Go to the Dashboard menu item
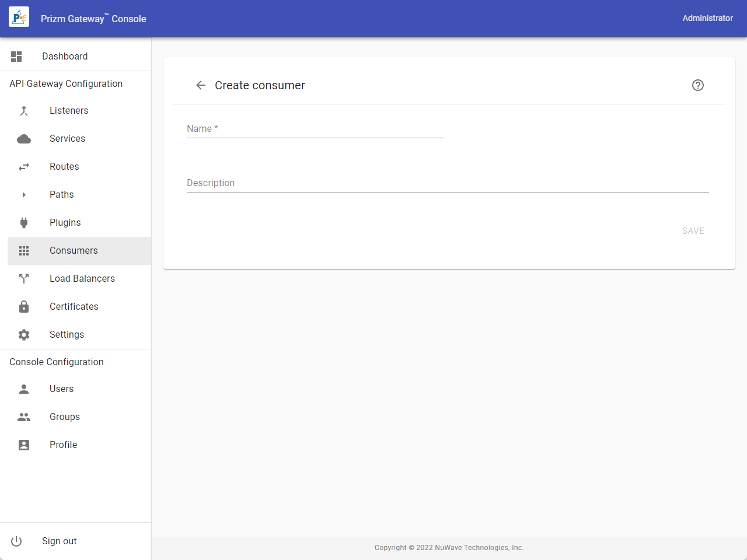This screenshot has width=747, height=560. point(65,57)
